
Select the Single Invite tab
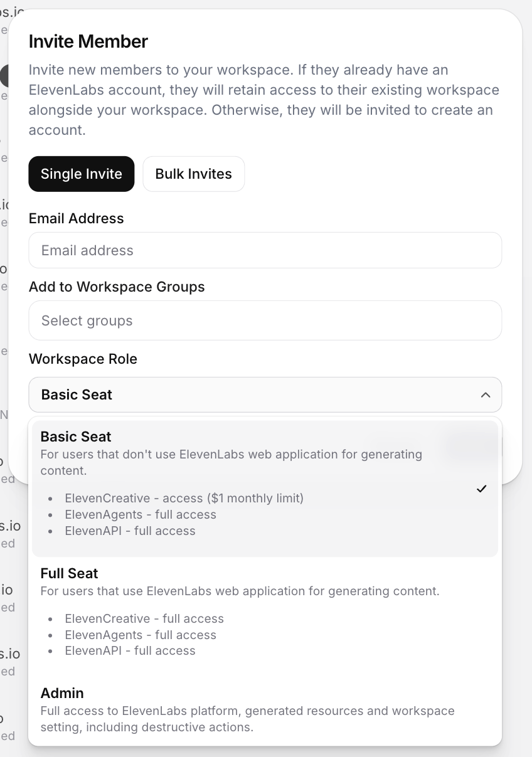[82, 174]
